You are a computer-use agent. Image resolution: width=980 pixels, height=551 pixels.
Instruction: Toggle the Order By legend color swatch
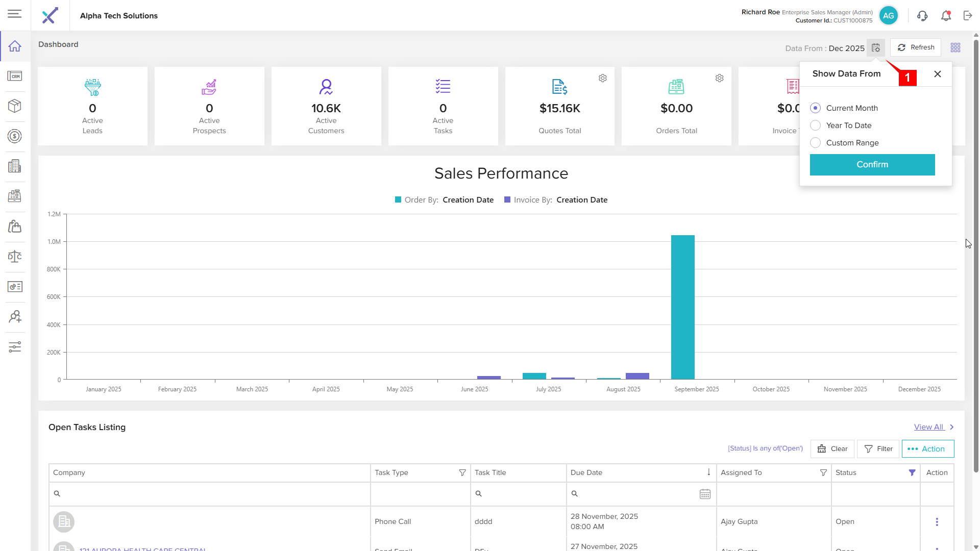pyautogui.click(x=398, y=200)
